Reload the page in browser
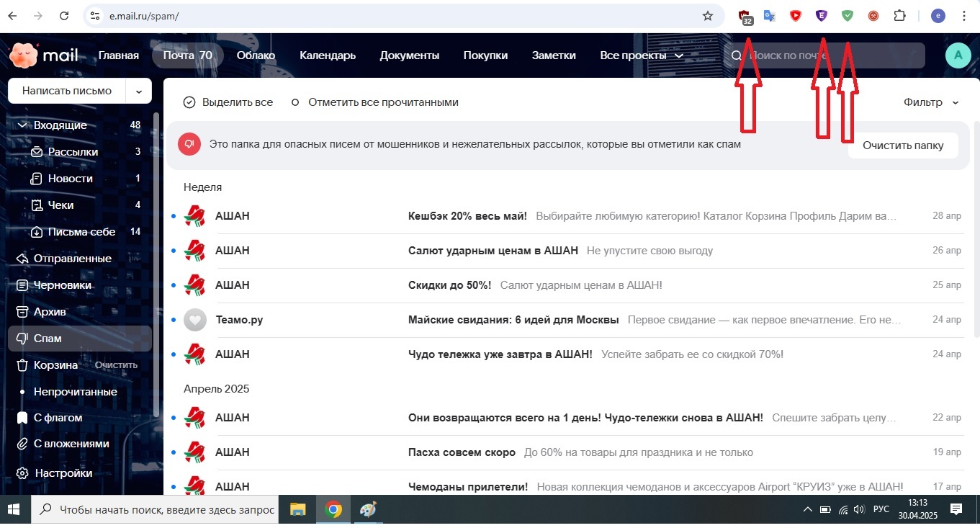This screenshot has height=528, width=980. click(64, 16)
